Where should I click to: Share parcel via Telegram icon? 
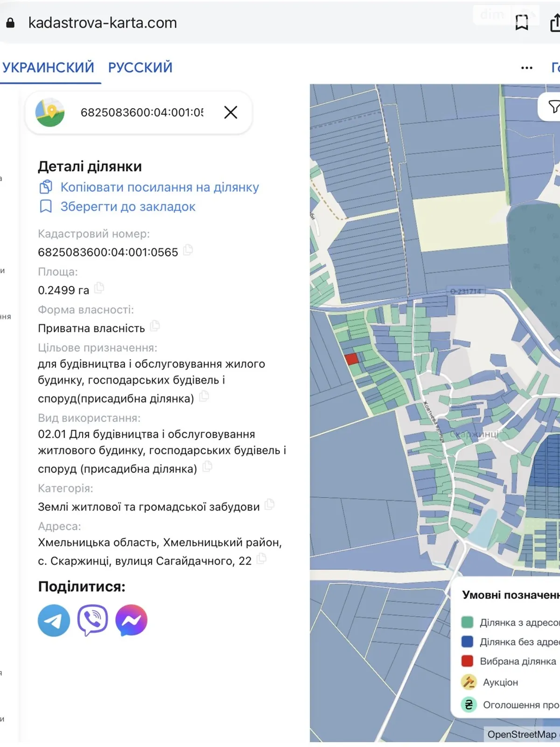tap(54, 620)
